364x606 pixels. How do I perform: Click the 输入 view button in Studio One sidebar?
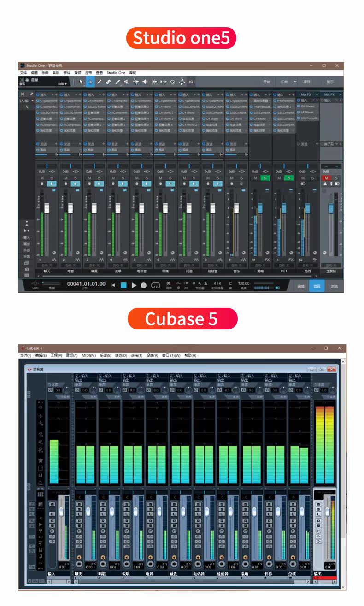click(27, 238)
